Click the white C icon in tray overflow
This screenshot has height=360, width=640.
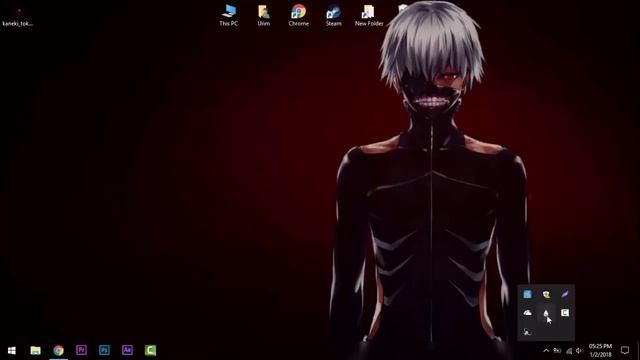pos(565,313)
